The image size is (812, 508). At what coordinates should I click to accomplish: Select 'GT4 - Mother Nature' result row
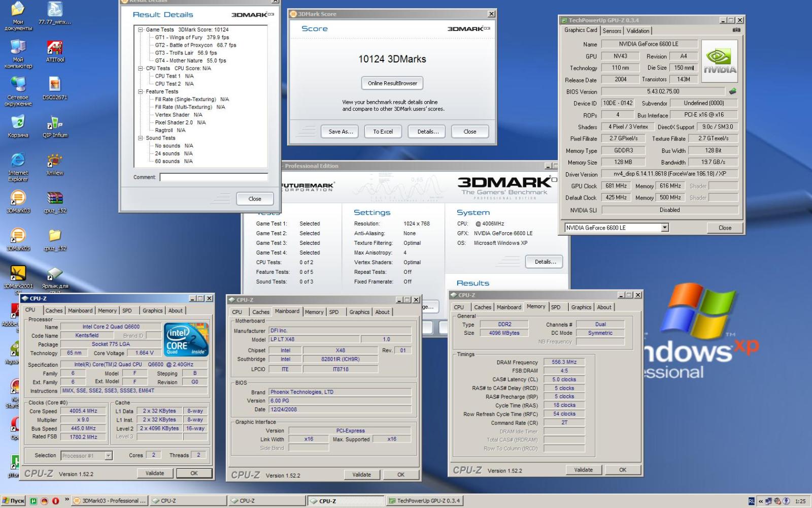tap(190, 60)
